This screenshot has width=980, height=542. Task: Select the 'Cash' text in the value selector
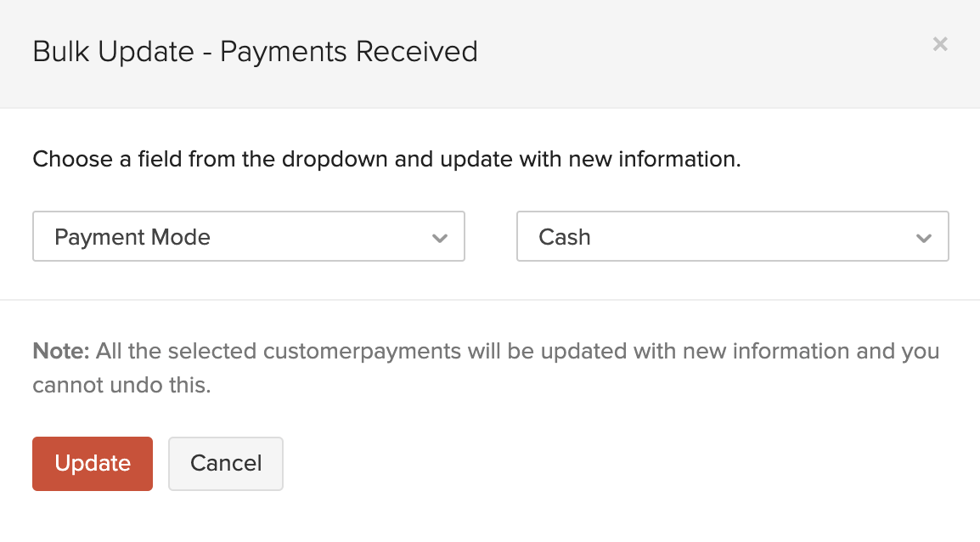(565, 237)
